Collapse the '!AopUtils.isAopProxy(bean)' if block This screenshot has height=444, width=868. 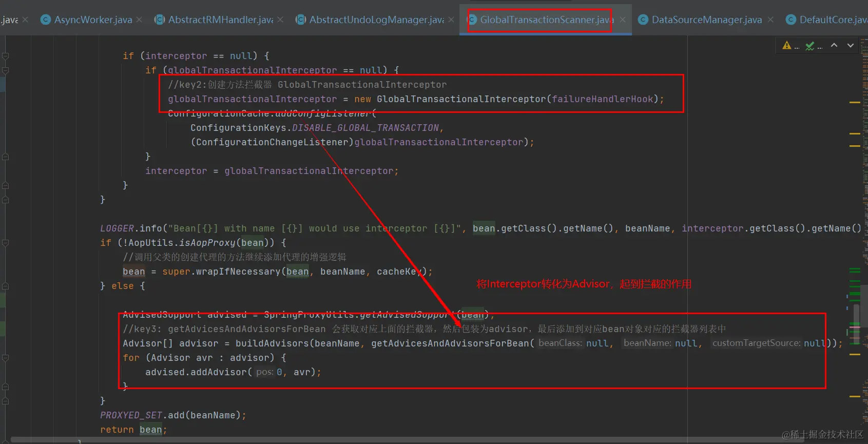tap(5, 242)
